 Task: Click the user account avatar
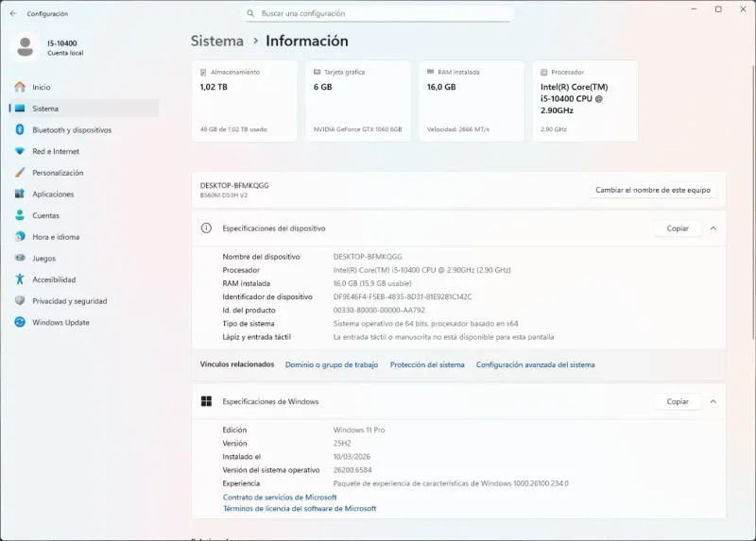tap(26, 47)
